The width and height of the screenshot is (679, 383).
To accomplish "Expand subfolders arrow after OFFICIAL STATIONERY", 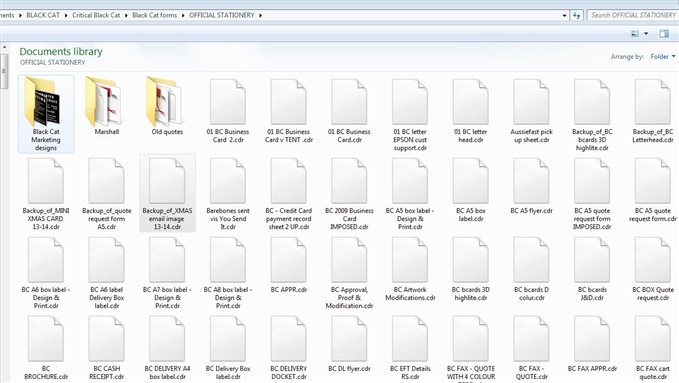I will pos(260,15).
